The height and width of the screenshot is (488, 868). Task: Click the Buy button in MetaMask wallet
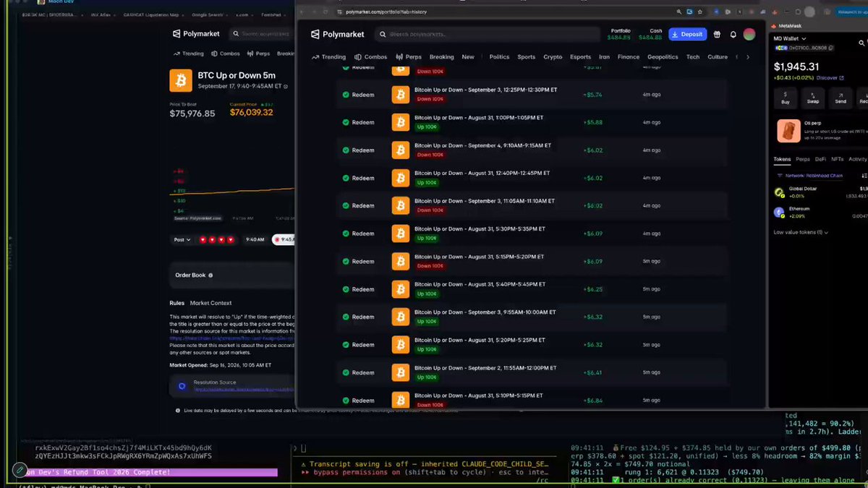(x=786, y=98)
